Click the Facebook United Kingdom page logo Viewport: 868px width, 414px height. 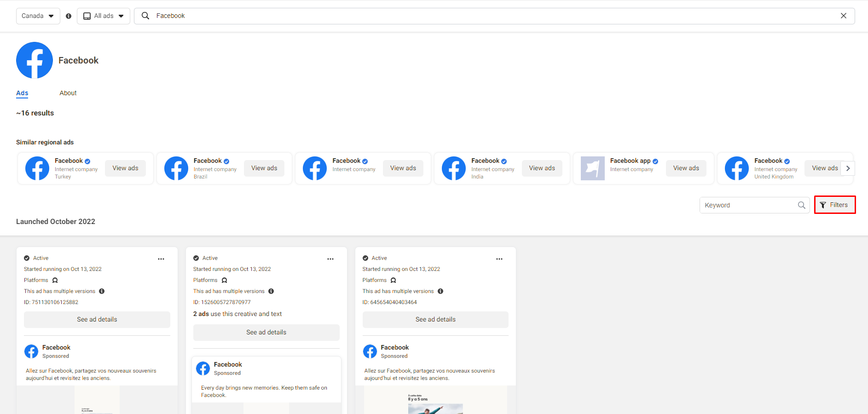[x=737, y=168]
